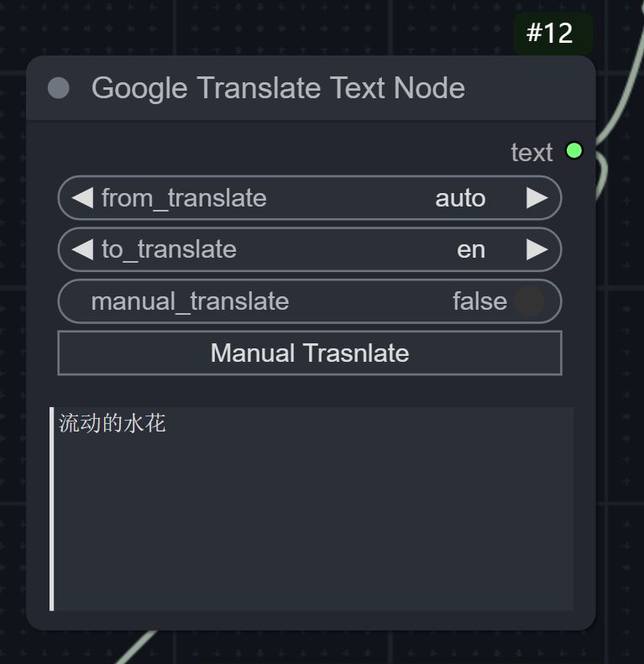Click the green text output port

[x=574, y=151]
